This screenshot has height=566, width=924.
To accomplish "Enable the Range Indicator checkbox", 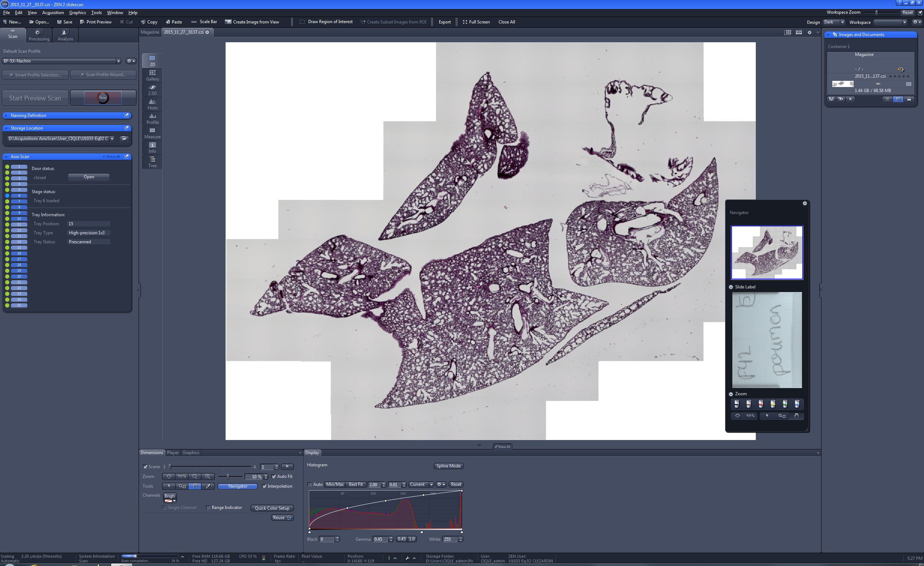I will pyautogui.click(x=208, y=508).
